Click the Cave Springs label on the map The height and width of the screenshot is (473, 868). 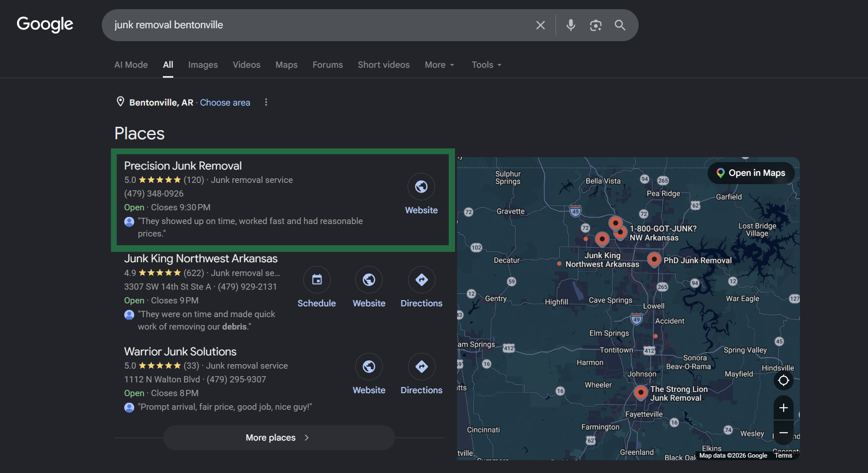610,300
